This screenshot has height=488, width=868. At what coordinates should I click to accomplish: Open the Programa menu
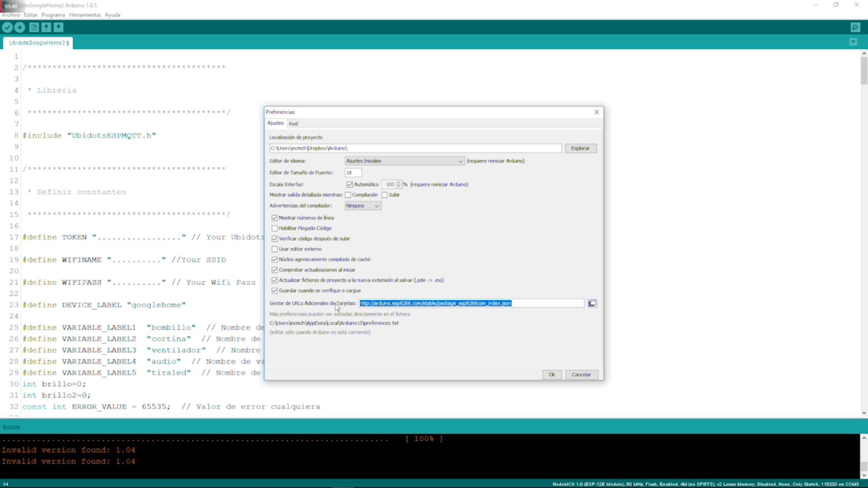click(53, 15)
